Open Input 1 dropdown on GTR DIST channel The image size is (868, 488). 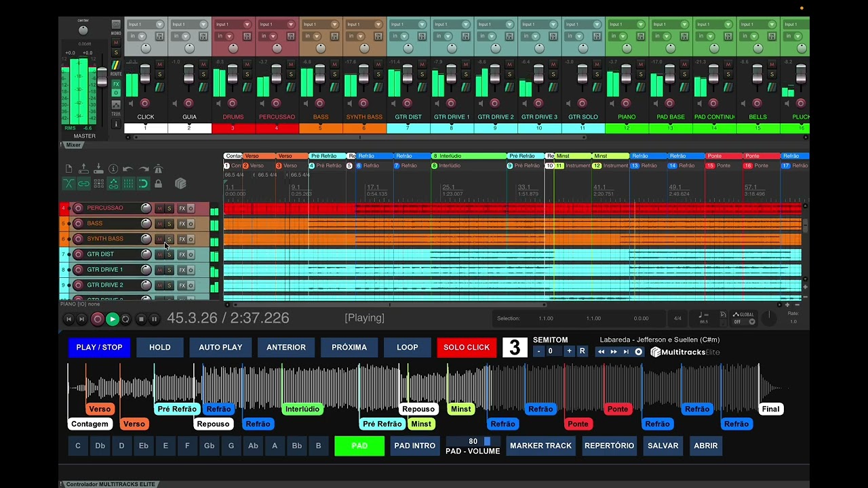(408, 24)
